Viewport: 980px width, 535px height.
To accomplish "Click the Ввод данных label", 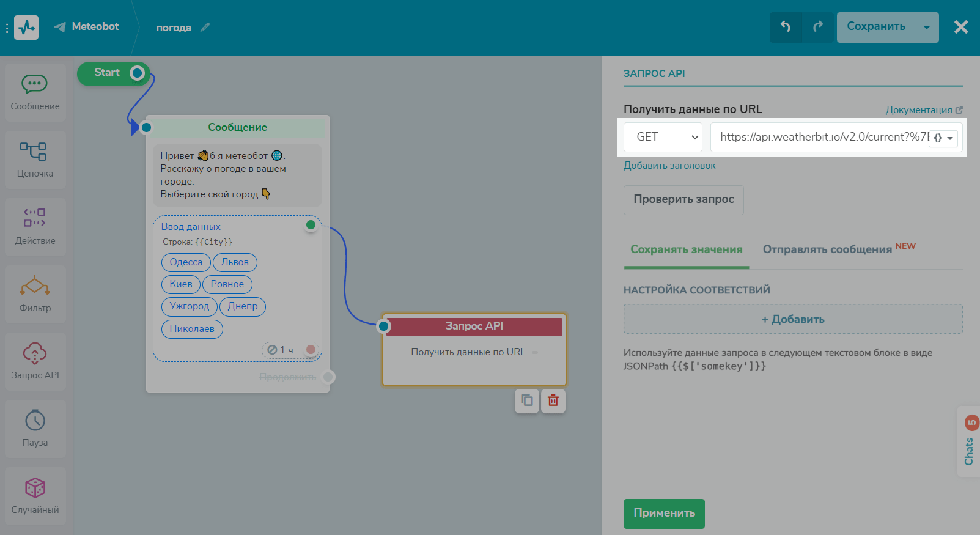I will (191, 227).
